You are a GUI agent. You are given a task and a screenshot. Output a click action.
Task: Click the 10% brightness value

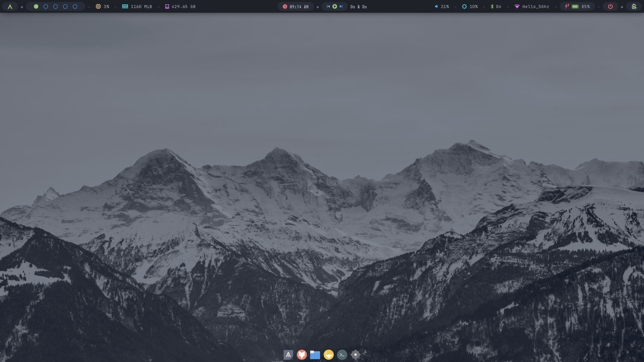[x=474, y=7]
